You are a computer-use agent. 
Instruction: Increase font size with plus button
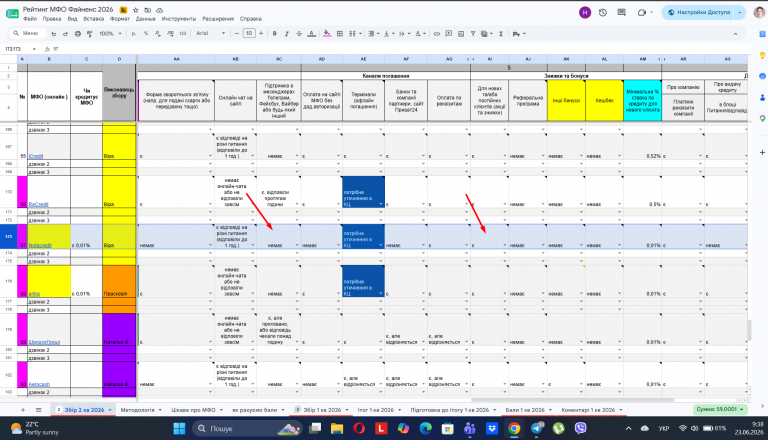click(261, 33)
